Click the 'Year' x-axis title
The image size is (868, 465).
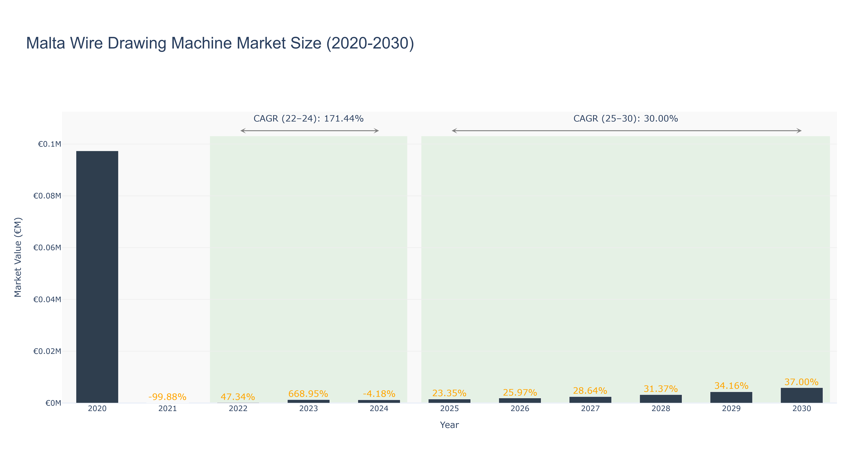pos(449,425)
